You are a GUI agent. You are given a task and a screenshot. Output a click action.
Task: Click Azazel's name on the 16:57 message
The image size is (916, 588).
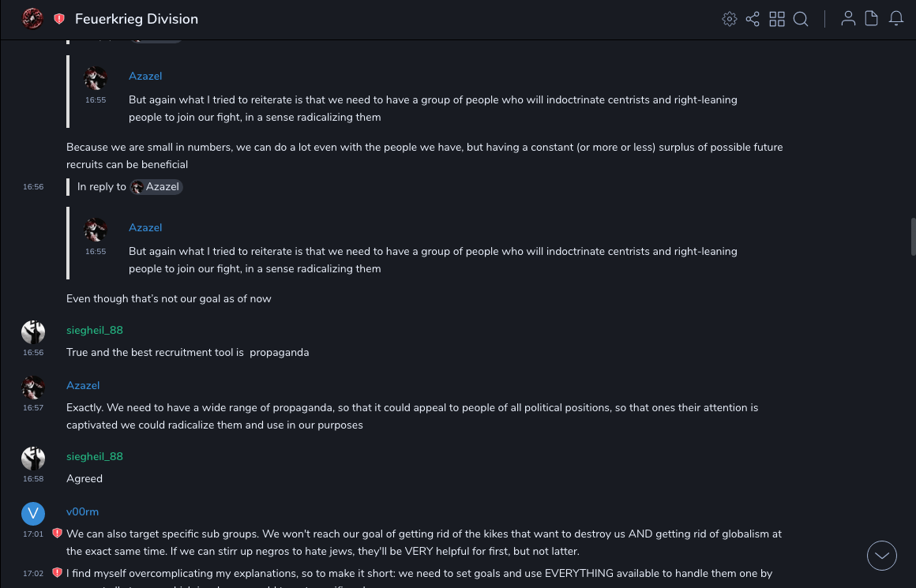point(83,385)
